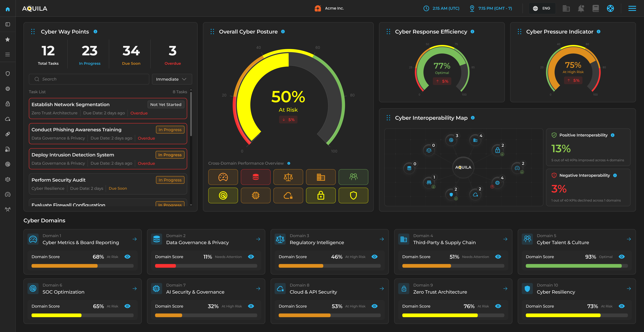Open the ENG language selector
The height and width of the screenshot is (332, 644).
click(x=542, y=9)
